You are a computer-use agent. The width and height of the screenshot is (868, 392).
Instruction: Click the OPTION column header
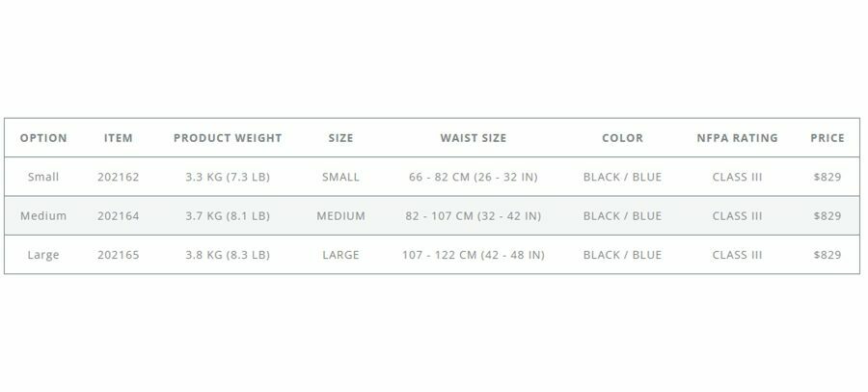(x=43, y=138)
